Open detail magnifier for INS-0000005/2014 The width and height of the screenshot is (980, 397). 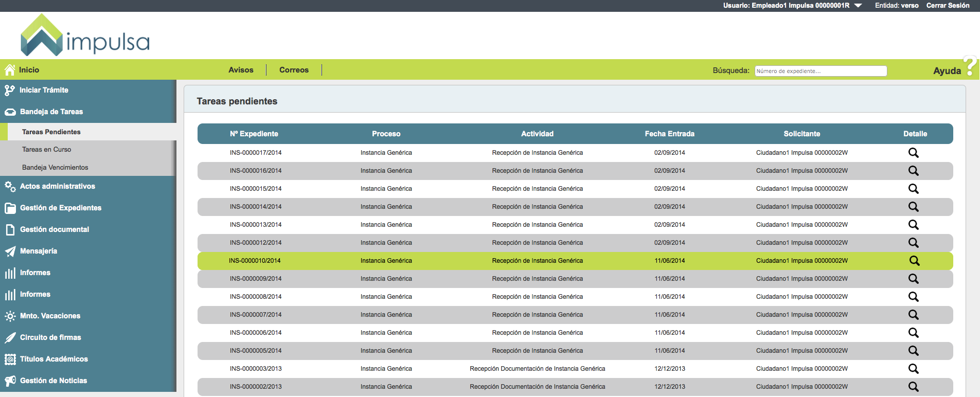pos(913,351)
